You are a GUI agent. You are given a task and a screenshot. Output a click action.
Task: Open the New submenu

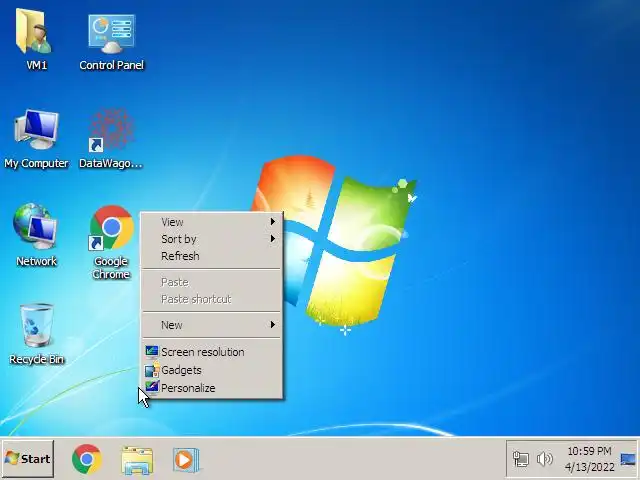(212, 325)
